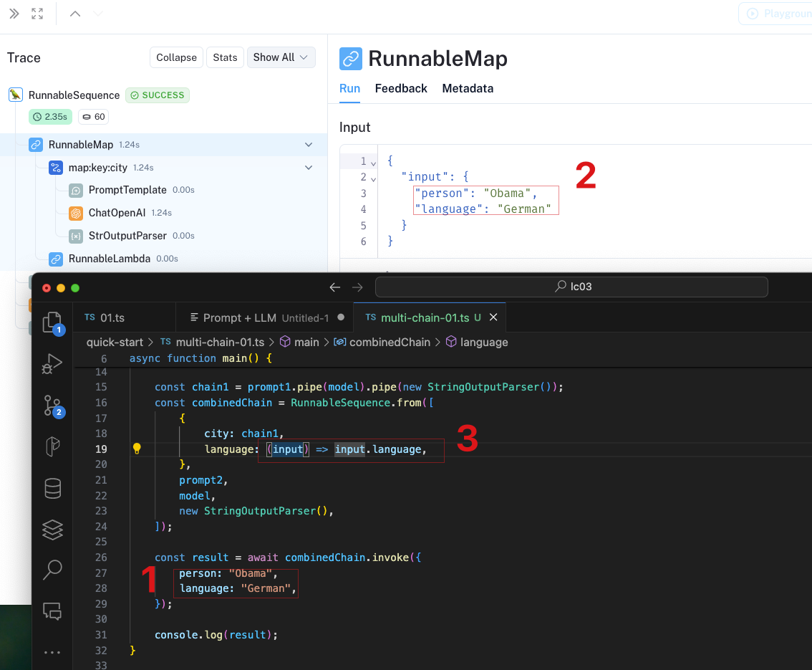Click the macOS red close dot of VS Code
Screen dimensions: 812x670
click(x=47, y=288)
